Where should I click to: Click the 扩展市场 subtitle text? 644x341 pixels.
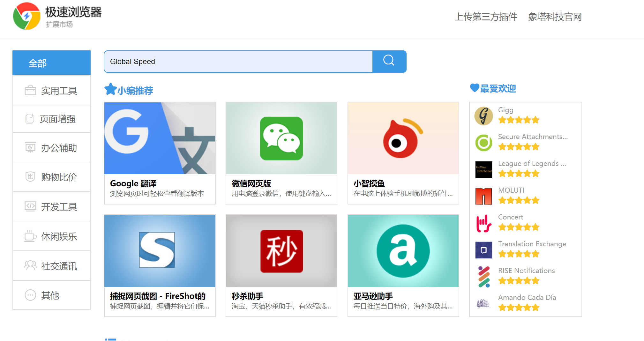pos(59,25)
